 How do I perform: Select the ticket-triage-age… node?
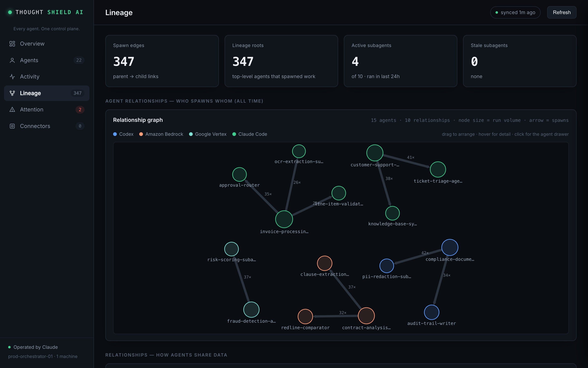tap(438, 169)
